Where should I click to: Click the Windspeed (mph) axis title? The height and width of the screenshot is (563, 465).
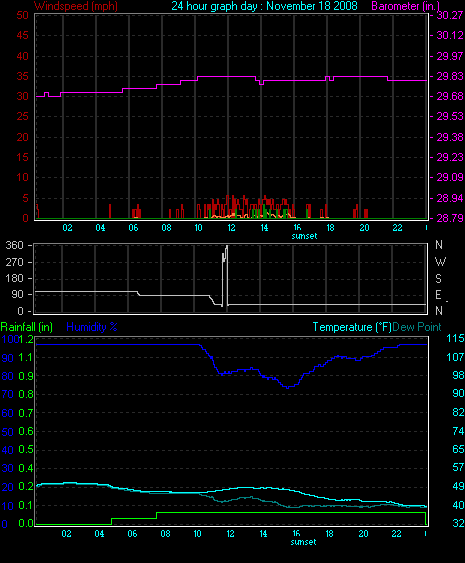[x=76, y=6]
